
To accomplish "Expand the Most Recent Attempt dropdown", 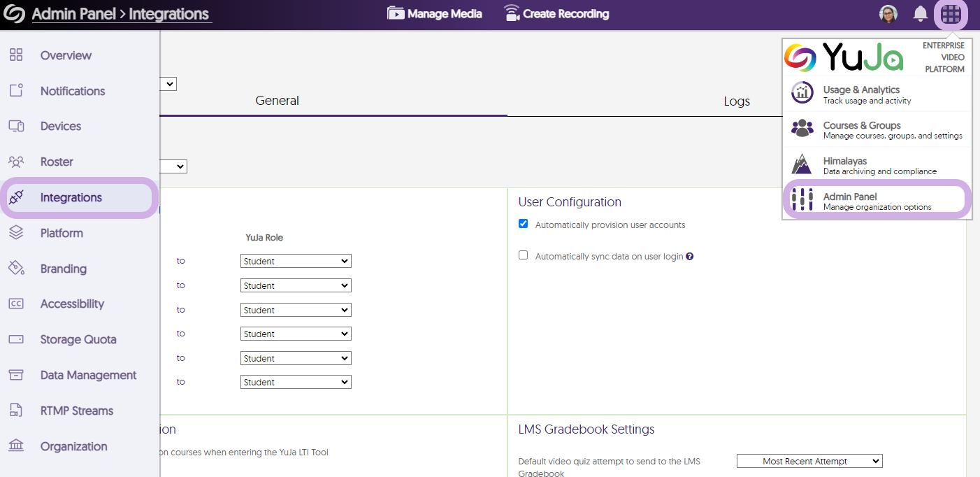I will (x=809, y=461).
